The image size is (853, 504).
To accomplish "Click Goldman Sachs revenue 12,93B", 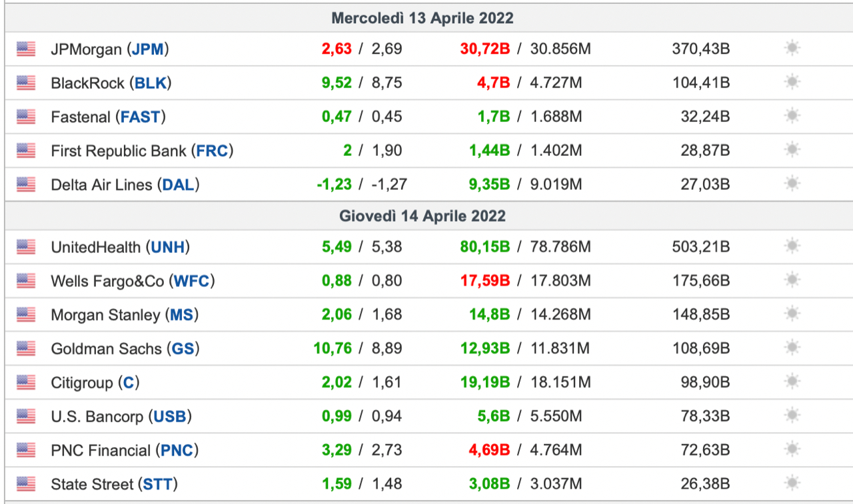I will 485,349.
